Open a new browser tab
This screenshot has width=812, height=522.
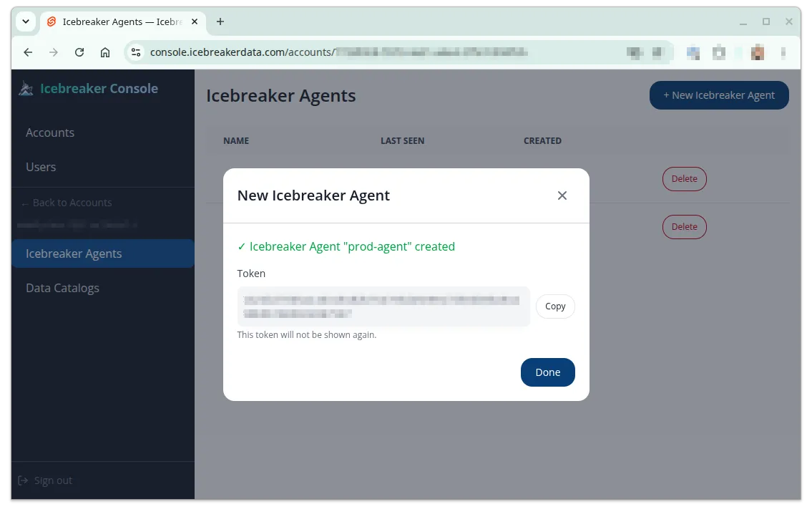pyautogui.click(x=220, y=21)
